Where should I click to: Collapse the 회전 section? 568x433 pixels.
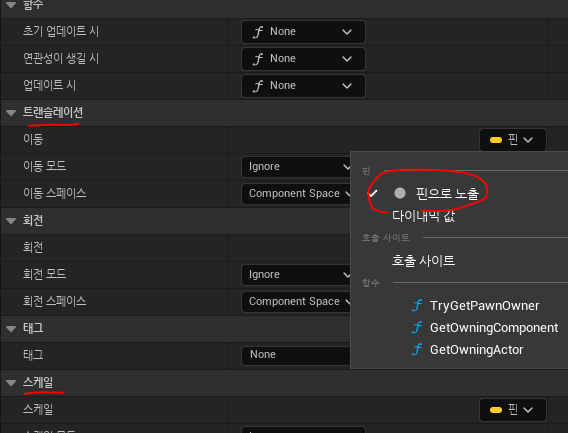(11, 221)
